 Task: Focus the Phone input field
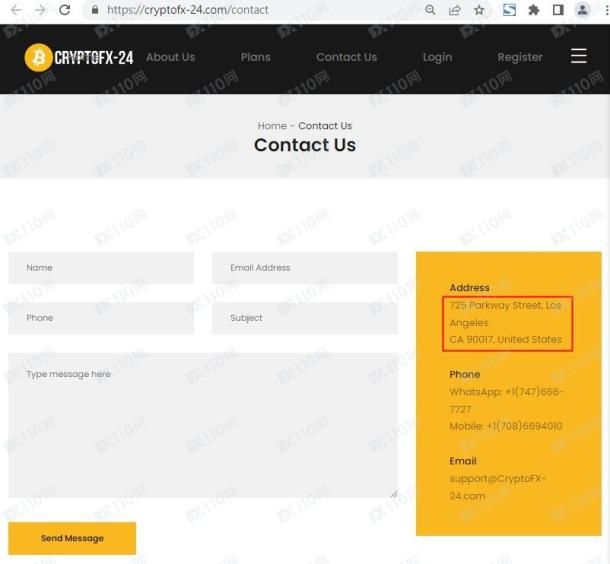tap(101, 318)
